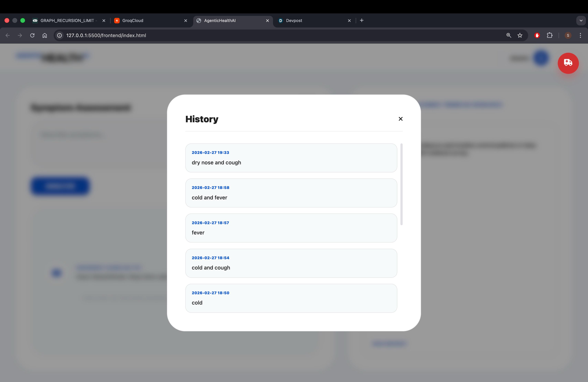Screen dimensions: 588x382
Task: Open a new browser tab
Action: (x=362, y=20)
